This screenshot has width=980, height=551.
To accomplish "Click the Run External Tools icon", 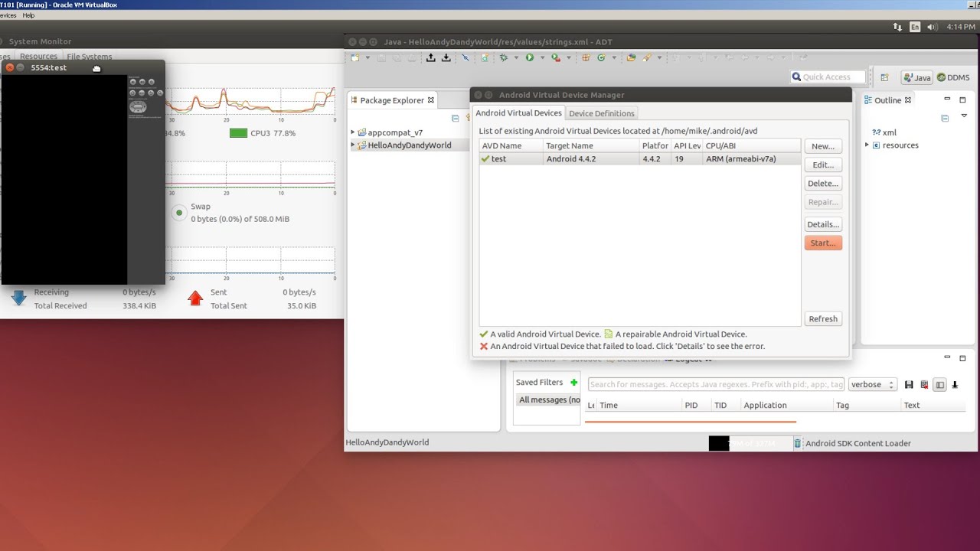I will click(x=556, y=57).
